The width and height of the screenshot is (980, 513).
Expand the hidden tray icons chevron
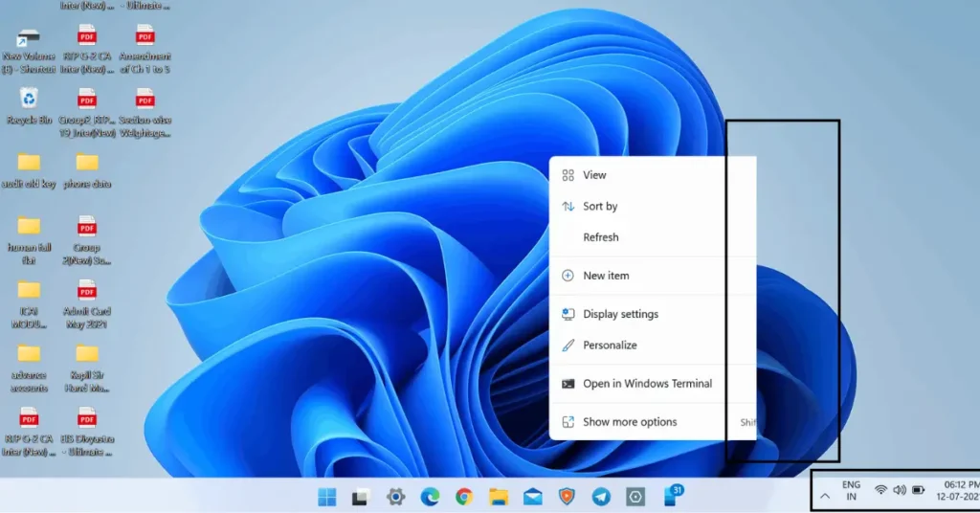point(825,496)
